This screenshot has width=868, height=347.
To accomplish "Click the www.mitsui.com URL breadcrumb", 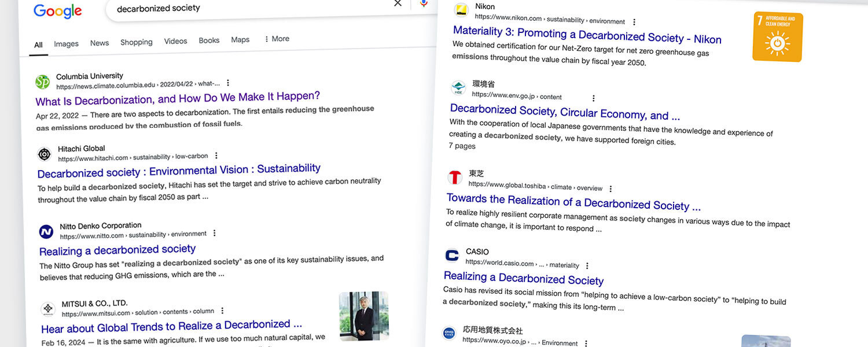I will (138, 313).
